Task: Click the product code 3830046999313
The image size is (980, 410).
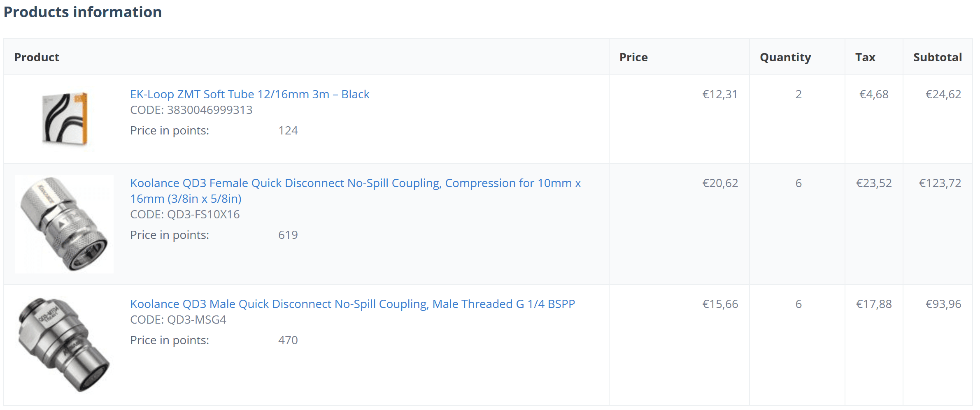Action: coord(210,110)
